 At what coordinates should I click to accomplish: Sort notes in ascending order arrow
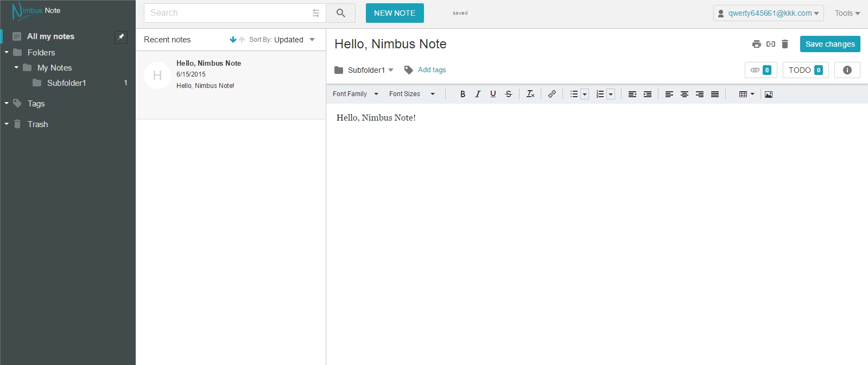pos(242,40)
